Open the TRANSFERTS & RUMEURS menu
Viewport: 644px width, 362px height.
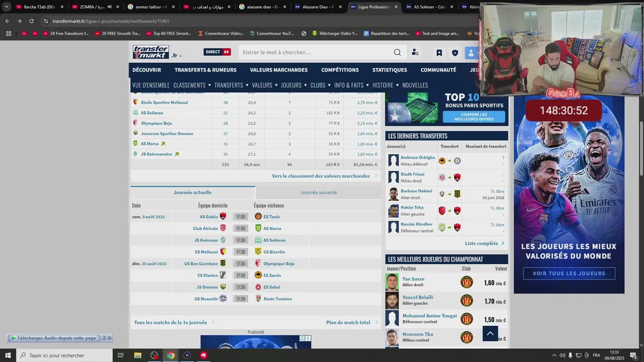click(x=205, y=70)
